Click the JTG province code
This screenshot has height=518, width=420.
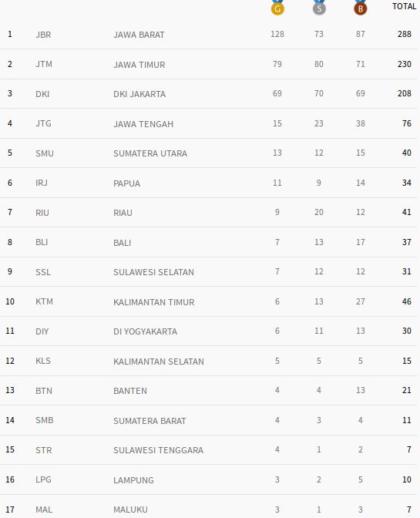tap(43, 123)
